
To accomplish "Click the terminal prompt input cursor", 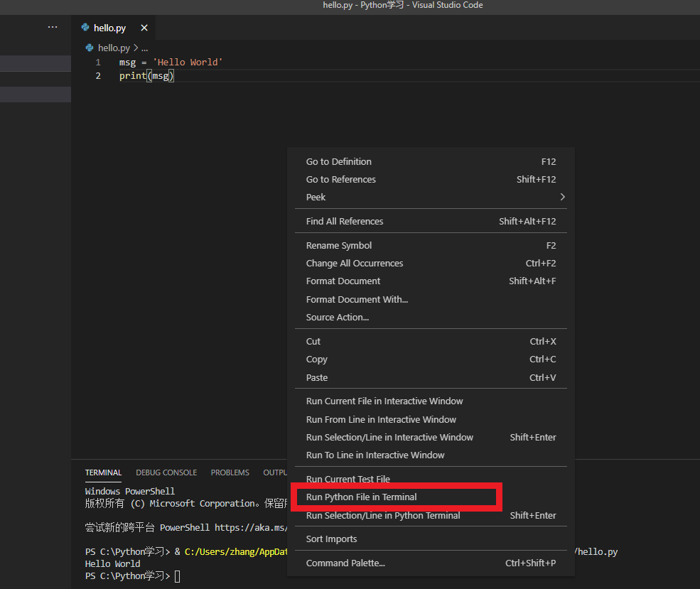I will click(x=177, y=576).
